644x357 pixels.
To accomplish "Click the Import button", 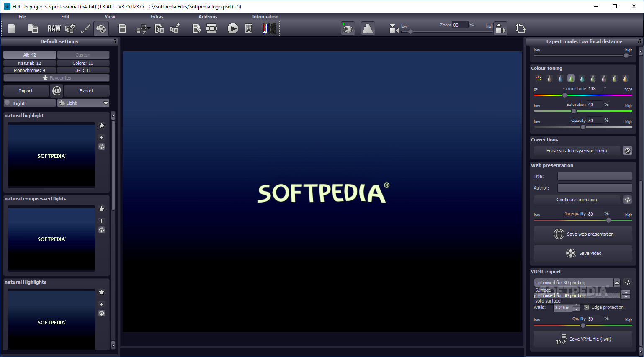I will [26, 91].
